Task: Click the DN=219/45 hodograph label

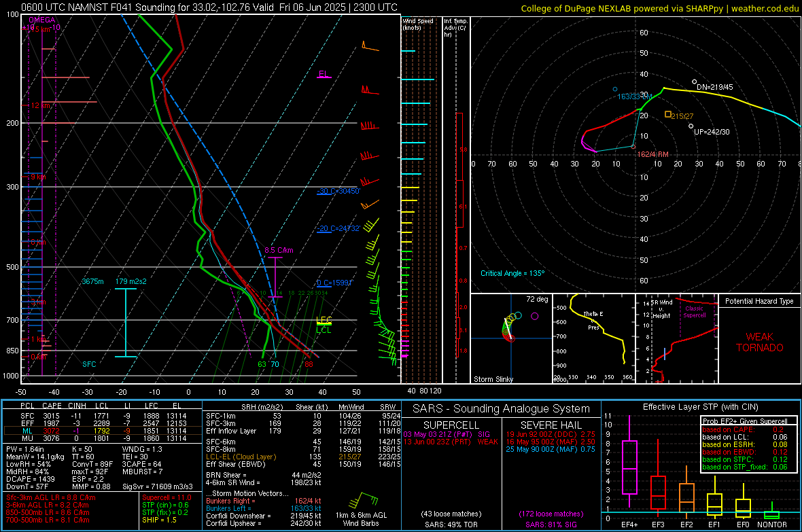Action: click(x=714, y=87)
